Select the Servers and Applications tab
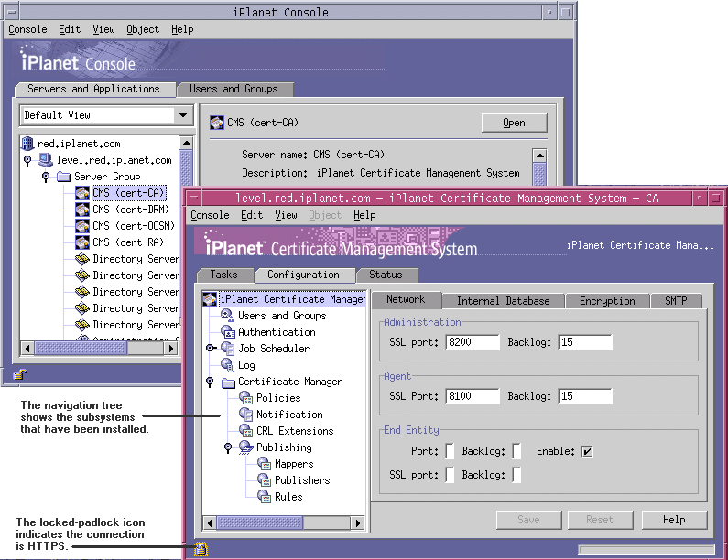Viewport: 728px width, 560px height. coord(93,89)
